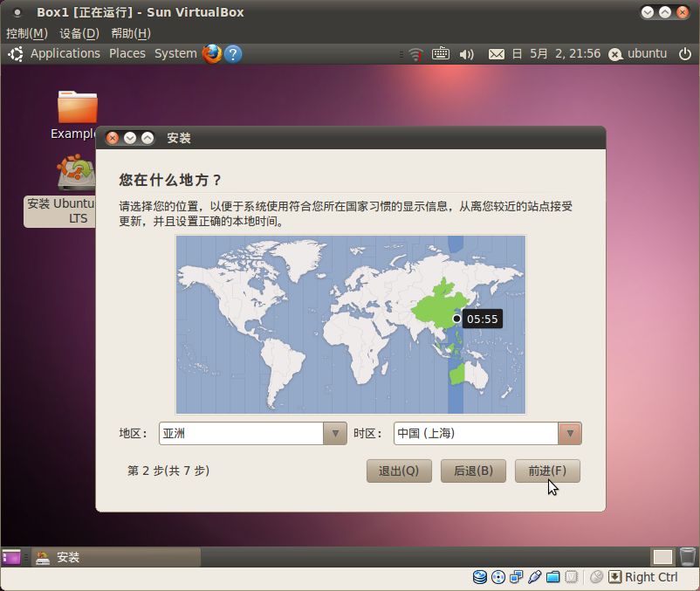Viewport: 700px width, 591px height.
Task: Expand the 地区 dropdown arrow
Action: (335, 434)
